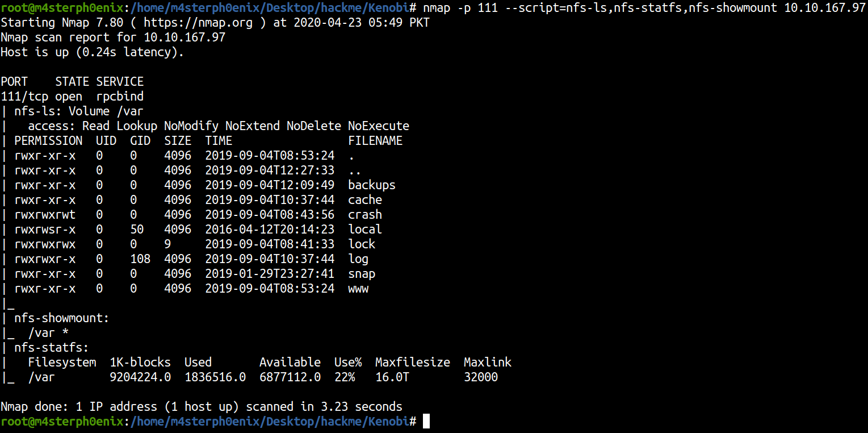Click the backups directory name
The height and width of the screenshot is (433, 868).
click(372, 185)
